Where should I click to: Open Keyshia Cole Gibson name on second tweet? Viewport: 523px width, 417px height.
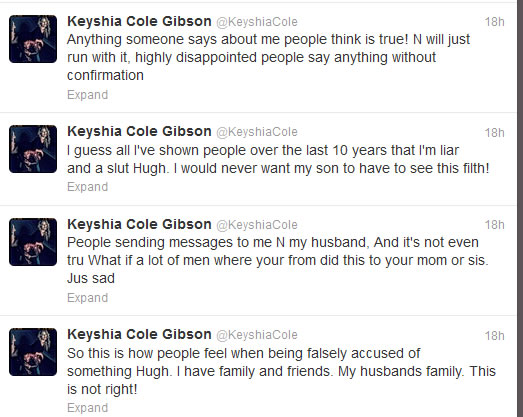[139, 131]
